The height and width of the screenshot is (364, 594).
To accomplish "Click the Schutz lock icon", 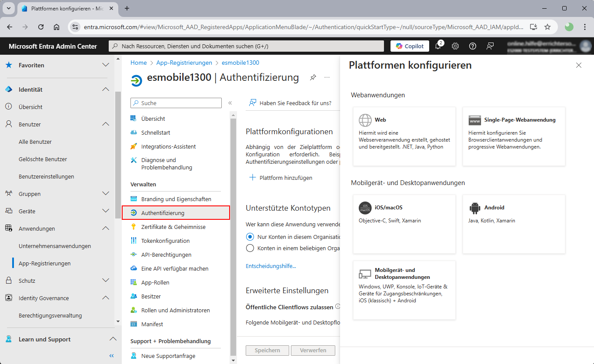I will (9, 281).
